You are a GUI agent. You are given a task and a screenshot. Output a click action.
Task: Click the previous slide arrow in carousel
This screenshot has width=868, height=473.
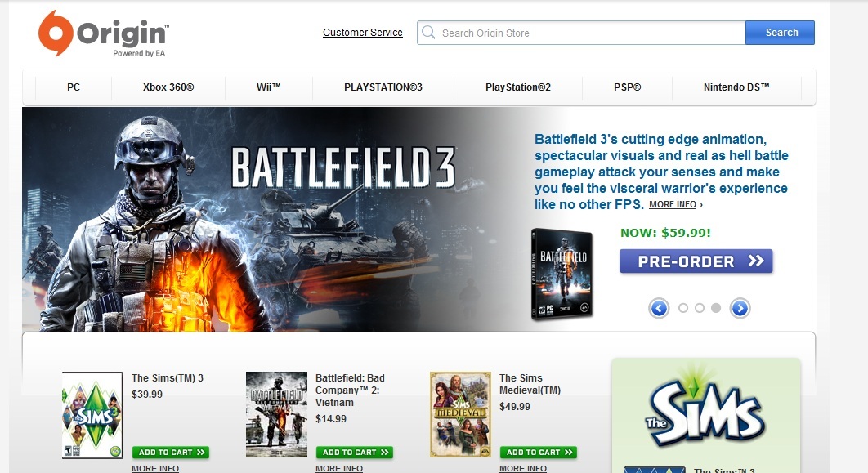[x=659, y=308]
